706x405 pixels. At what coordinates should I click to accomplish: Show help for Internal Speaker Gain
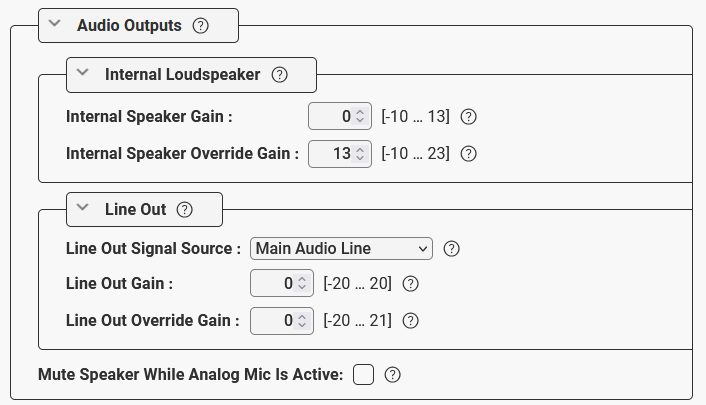click(467, 117)
